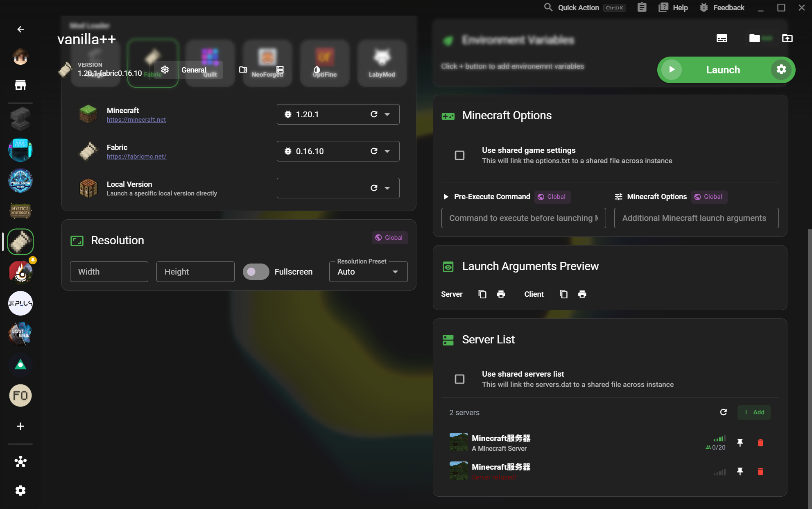Refresh the Fabric 0.16.10 version list
Image resolution: width=812 pixels, height=509 pixels.
point(374,151)
